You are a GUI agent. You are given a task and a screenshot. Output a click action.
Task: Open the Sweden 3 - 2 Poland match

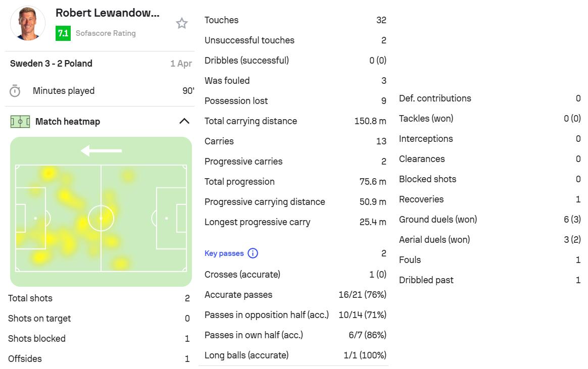point(51,64)
